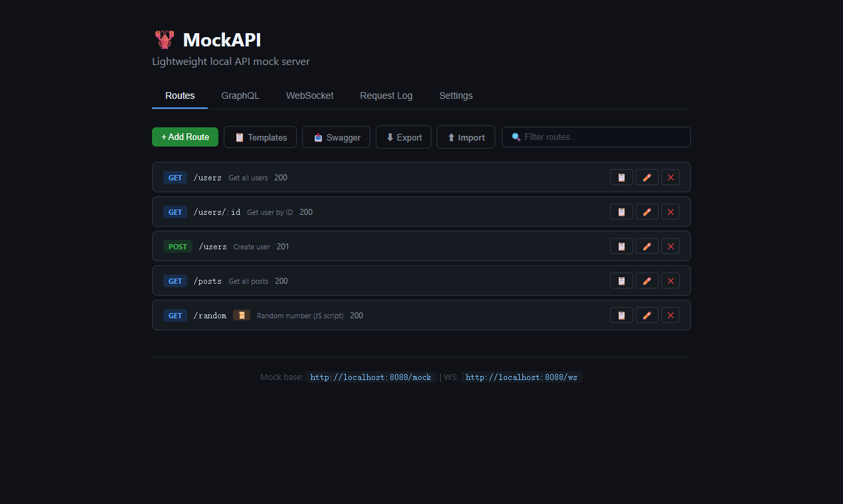Copy the GET /users route via clipboard icon

[x=621, y=177]
